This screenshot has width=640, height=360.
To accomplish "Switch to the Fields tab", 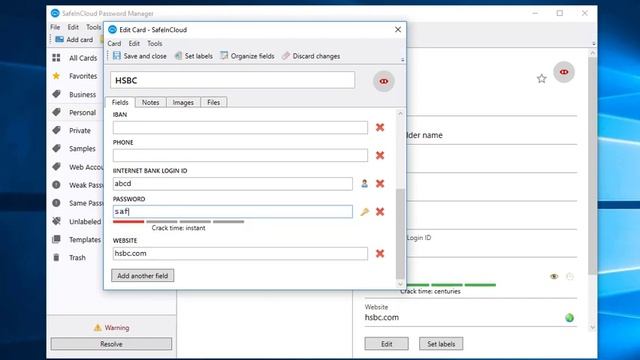I will click(x=120, y=102).
